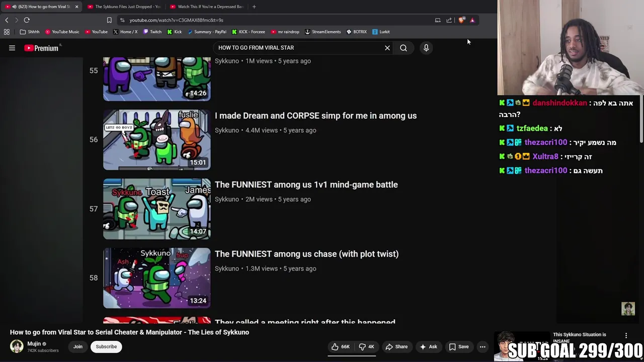Open site settings icon beside the URL

(122, 20)
